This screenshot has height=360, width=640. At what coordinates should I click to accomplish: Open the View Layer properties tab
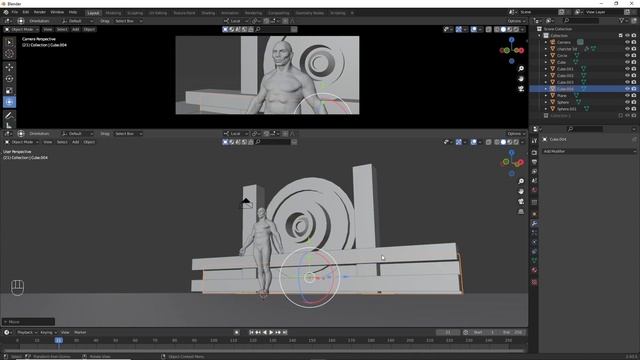tap(534, 172)
